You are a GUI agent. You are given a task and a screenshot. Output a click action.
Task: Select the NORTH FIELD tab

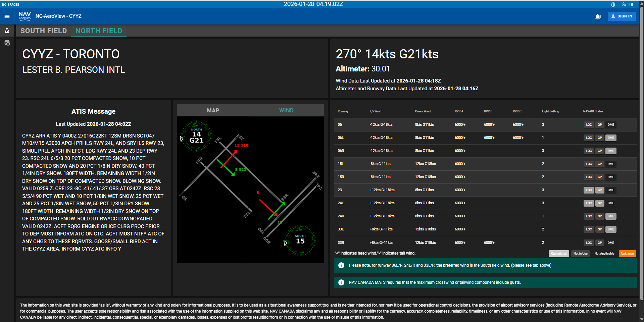[99, 31]
